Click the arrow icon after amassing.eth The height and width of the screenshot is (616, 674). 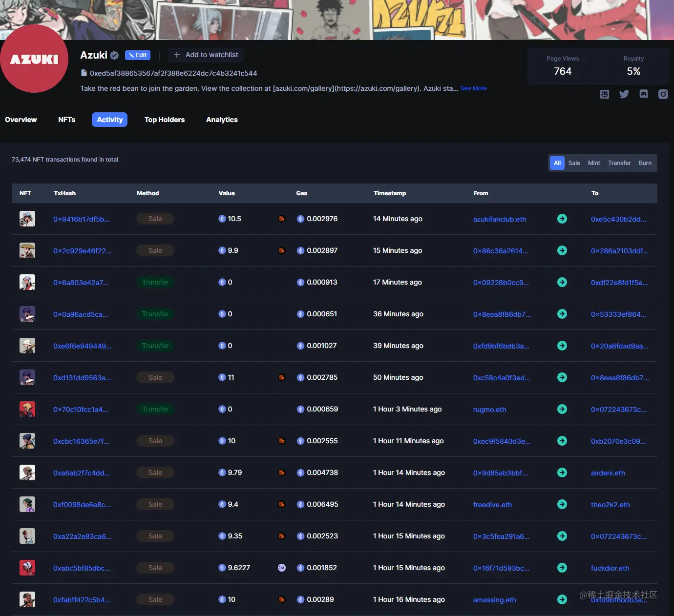click(562, 599)
